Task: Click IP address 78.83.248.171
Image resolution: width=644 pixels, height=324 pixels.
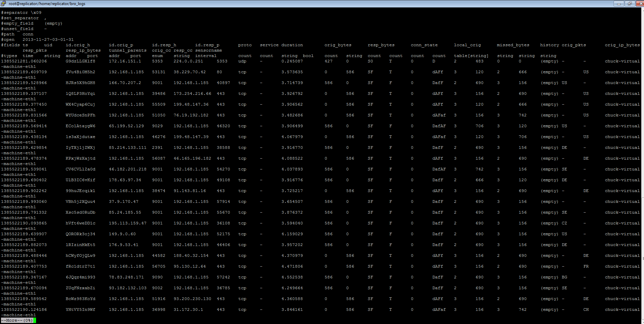Action: pos(126,277)
